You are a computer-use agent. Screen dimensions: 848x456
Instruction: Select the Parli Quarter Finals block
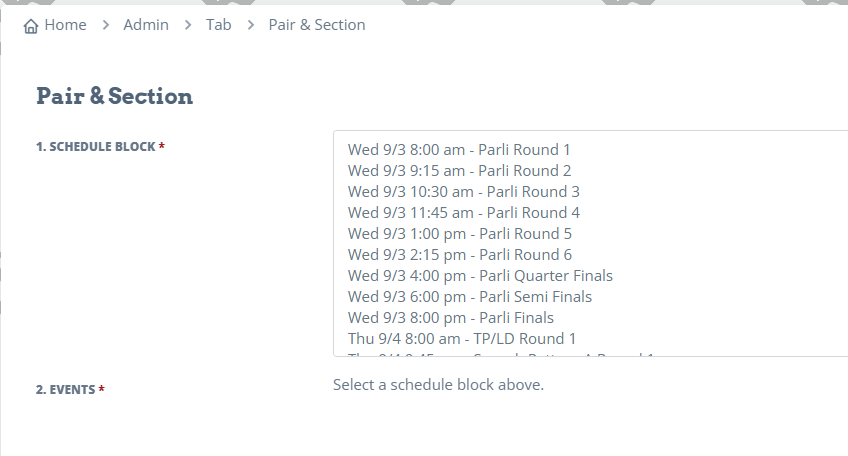pos(591,276)
